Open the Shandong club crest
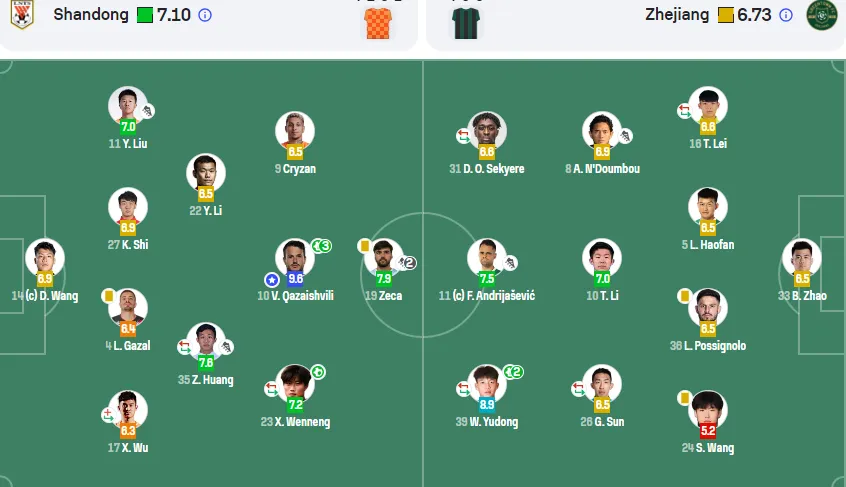 (22, 14)
